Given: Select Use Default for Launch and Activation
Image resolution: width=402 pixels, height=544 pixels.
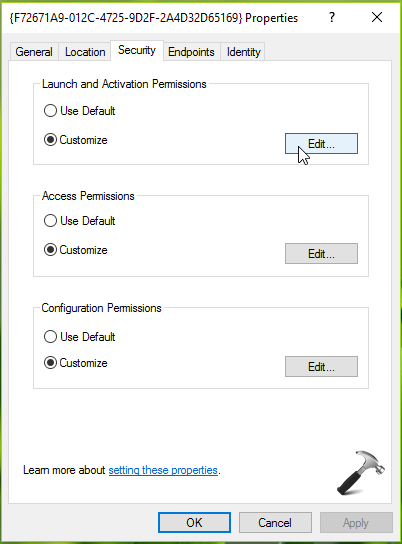Looking at the screenshot, I should click(79, 111).
